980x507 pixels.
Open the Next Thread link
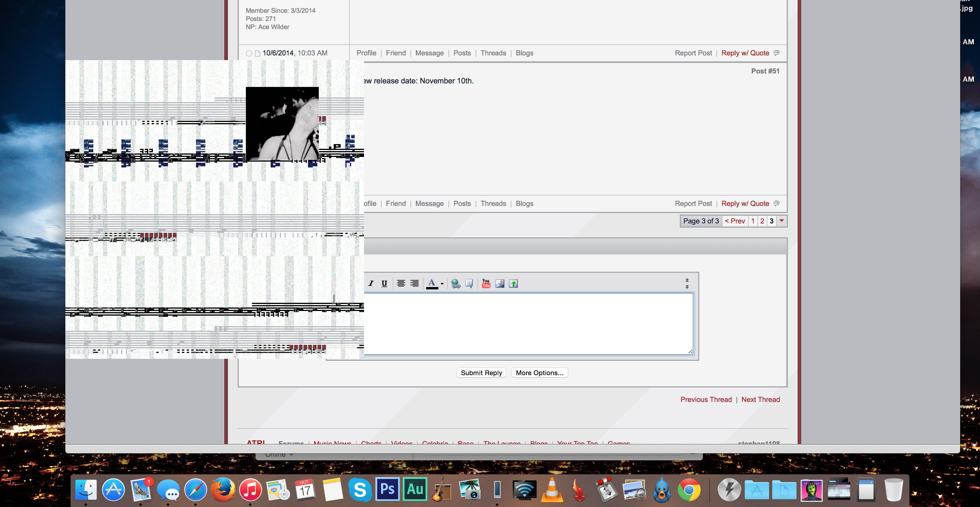[x=760, y=399]
